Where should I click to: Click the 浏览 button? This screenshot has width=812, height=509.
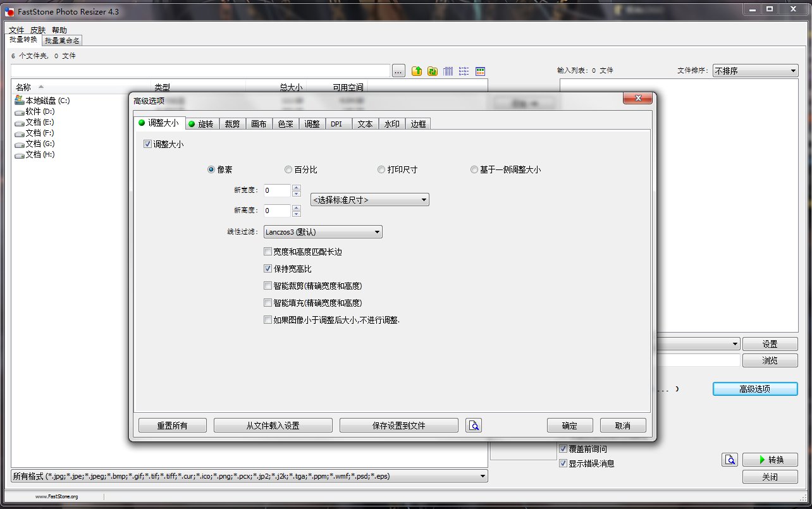pyautogui.click(x=770, y=360)
